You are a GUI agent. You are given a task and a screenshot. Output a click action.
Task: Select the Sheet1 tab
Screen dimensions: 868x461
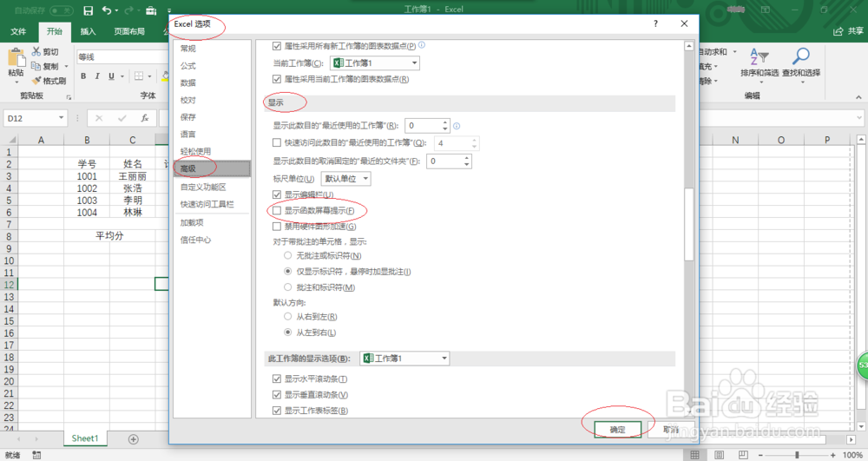click(85, 438)
